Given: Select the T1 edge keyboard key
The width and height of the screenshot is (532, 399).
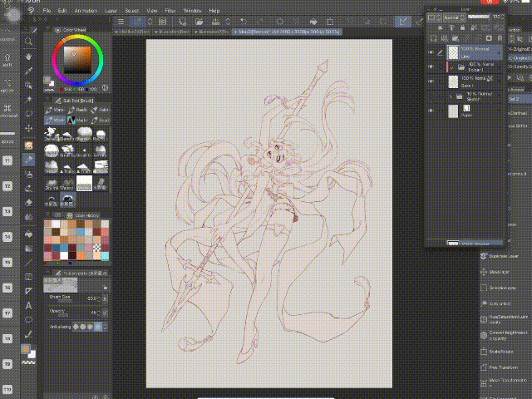Looking at the screenshot, I should tap(7, 159).
